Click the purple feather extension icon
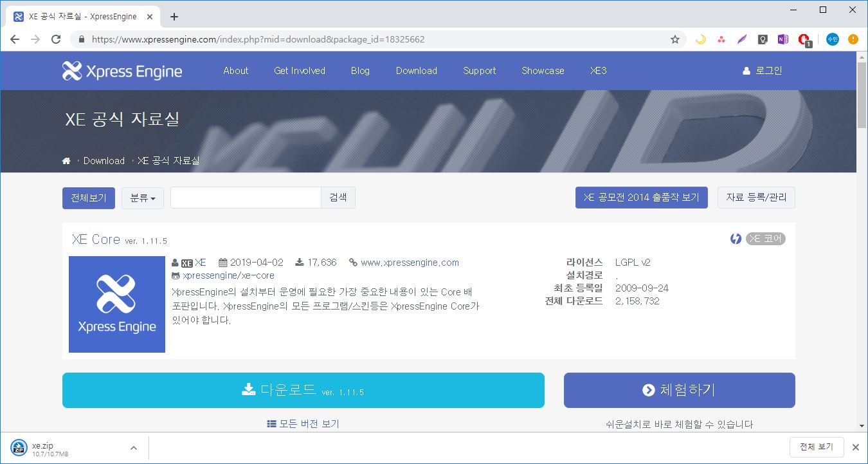The image size is (868, 464). pos(742,39)
